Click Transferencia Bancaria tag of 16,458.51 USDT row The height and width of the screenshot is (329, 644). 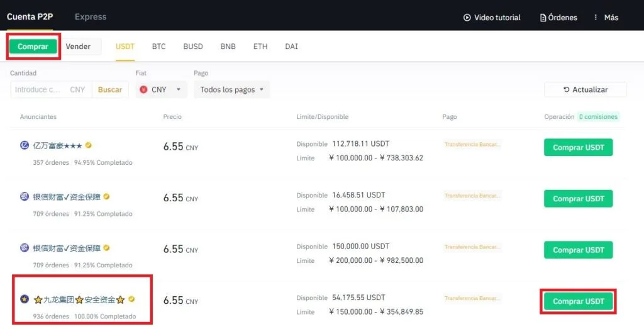[x=472, y=196]
